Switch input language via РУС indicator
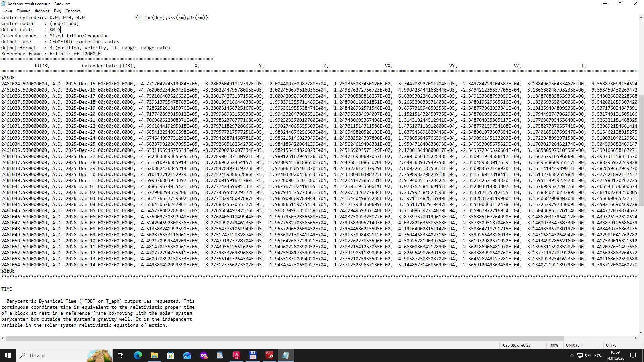The image size is (644, 362). (598, 355)
